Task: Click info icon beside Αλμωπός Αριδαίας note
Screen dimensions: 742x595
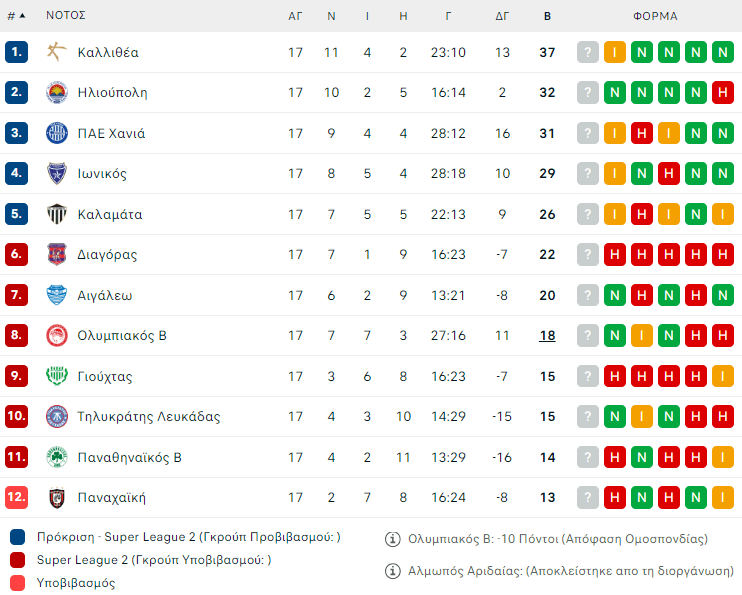Action: (393, 571)
